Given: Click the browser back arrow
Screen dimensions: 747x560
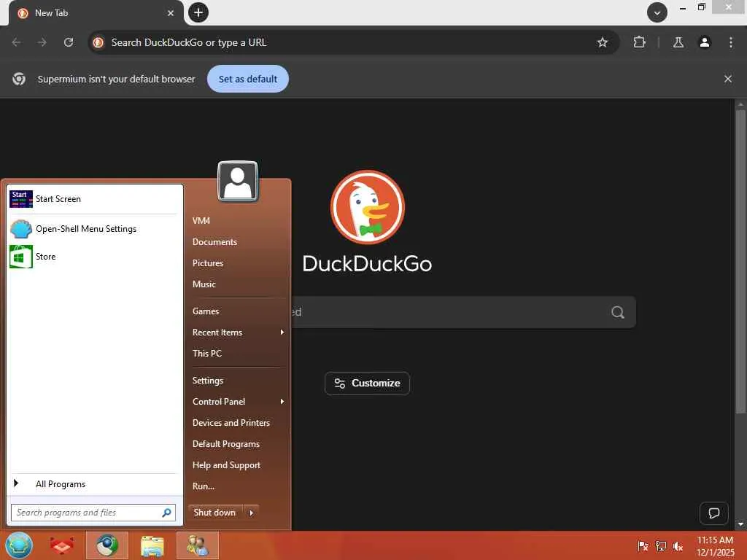Looking at the screenshot, I should 16,42.
